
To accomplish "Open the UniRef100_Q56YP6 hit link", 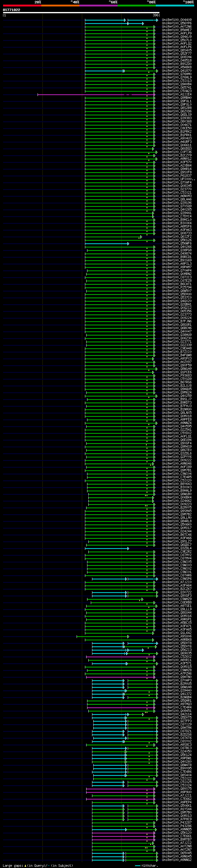I will 177,23.
